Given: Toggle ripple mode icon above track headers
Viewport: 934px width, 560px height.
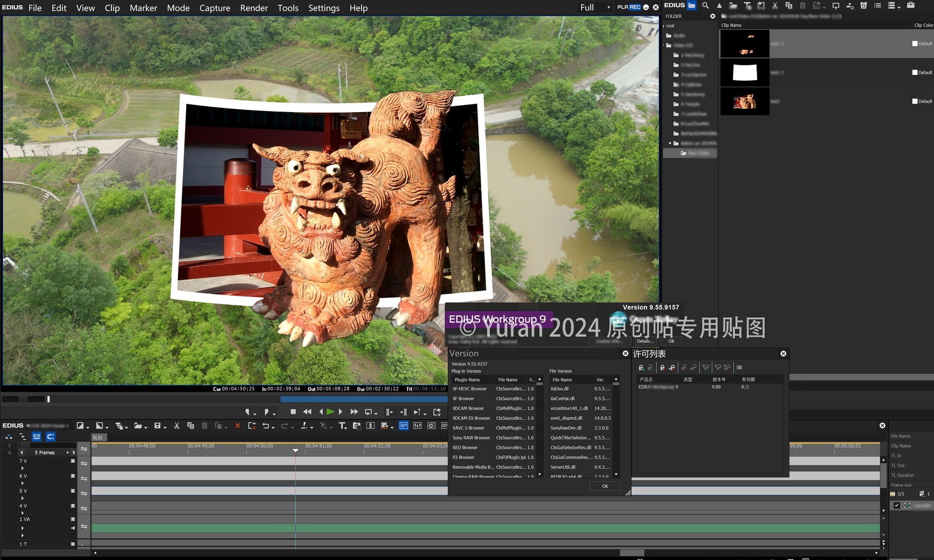Looking at the screenshot, I should point(22,436).
